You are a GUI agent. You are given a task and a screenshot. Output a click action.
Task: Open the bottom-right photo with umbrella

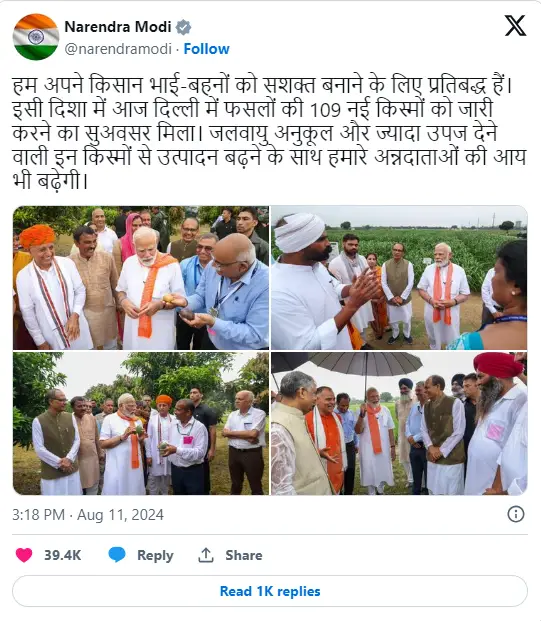[x=399, y=423]
